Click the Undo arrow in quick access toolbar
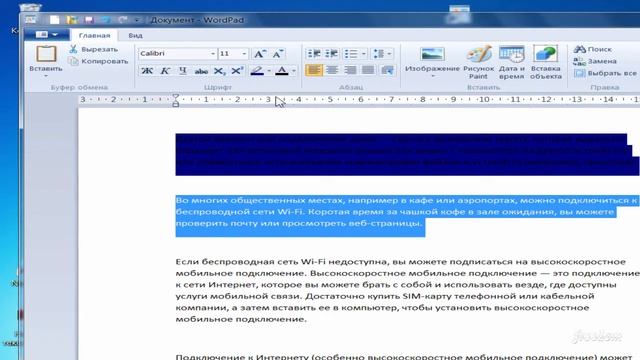 pyautogui.click(x=106, y=20)
